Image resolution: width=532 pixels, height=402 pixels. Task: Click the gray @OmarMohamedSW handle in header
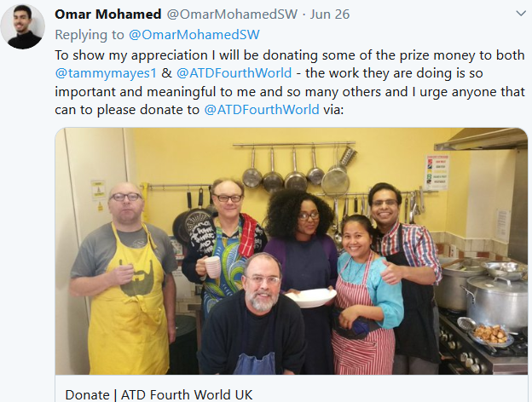pyautogui.click(x=232, y=14)
